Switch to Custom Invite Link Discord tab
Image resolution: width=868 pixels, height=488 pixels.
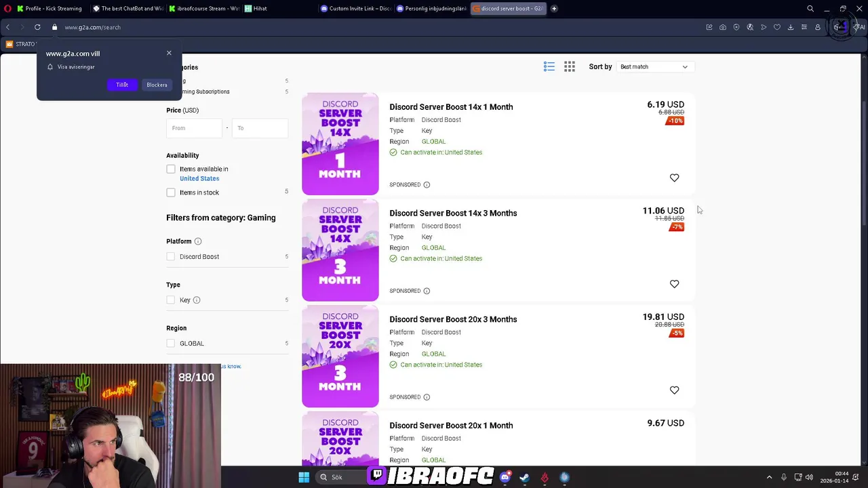355,9
